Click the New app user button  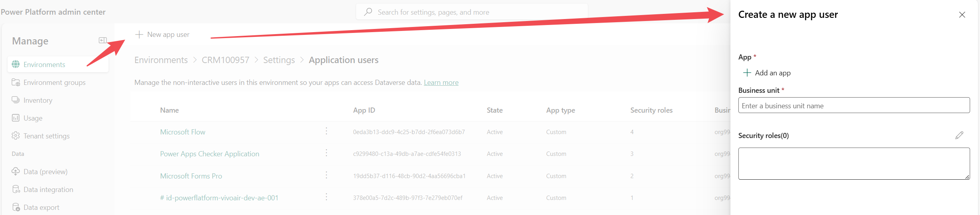click(162, 35)
